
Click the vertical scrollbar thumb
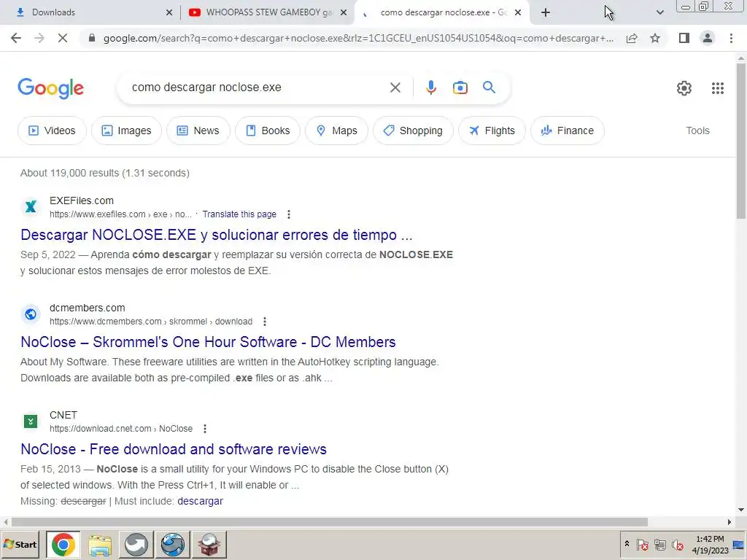pos(741,141)
